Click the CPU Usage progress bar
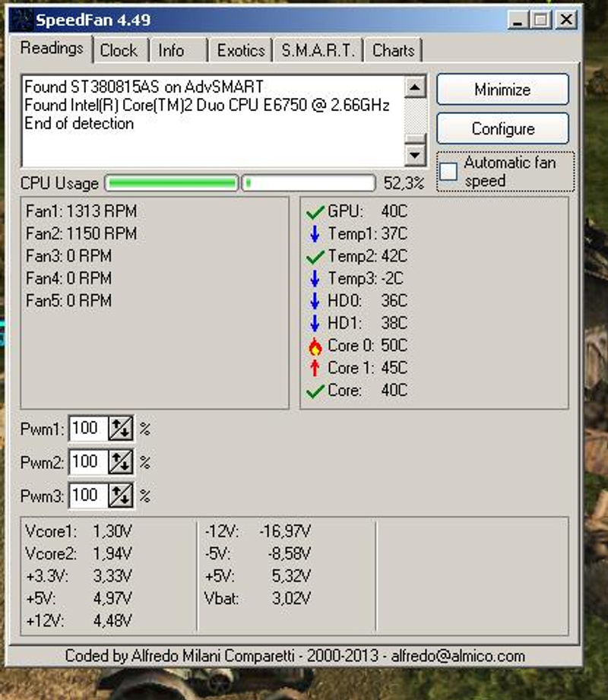 [239, 183]
